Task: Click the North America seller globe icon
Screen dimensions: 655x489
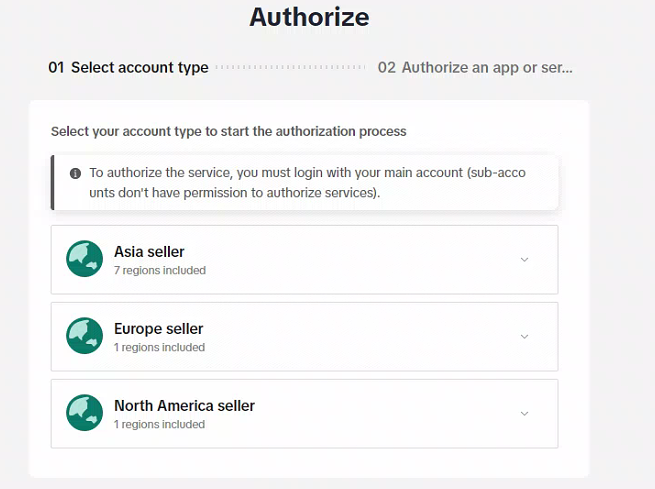Action: [x=85, y=413]
